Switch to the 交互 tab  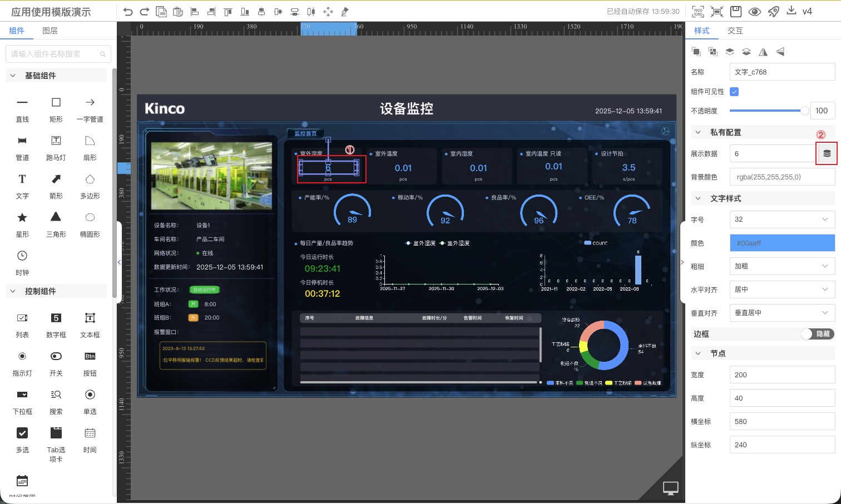(735, 31)
